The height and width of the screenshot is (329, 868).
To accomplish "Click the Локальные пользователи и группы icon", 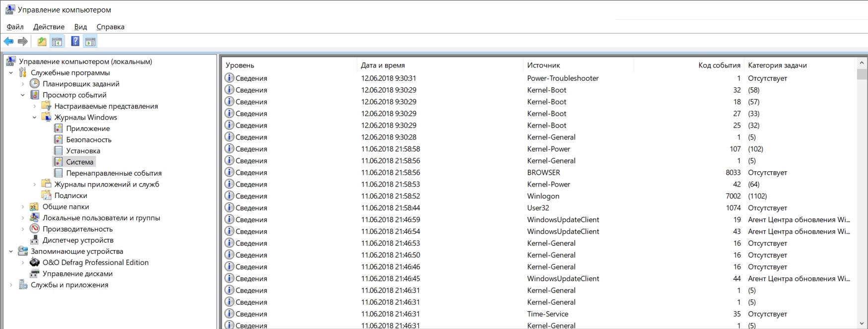I will (x=35, y=218).
